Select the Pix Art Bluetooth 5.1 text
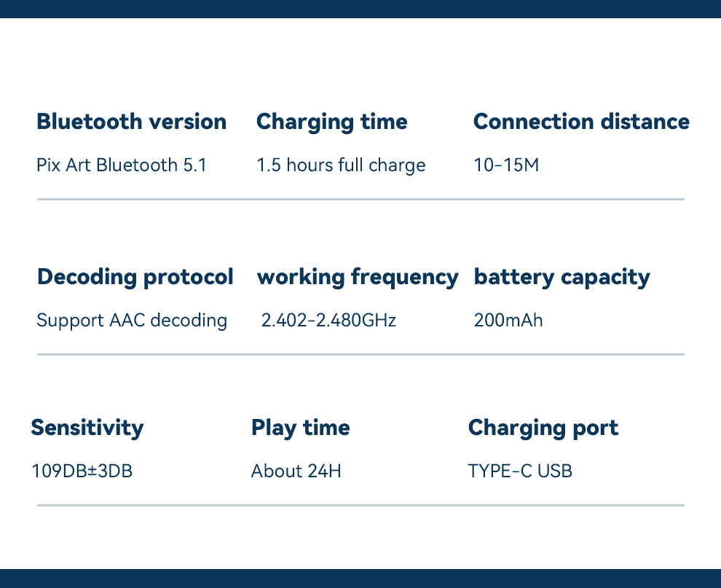The image size is (721, 588). coord(122,165)
